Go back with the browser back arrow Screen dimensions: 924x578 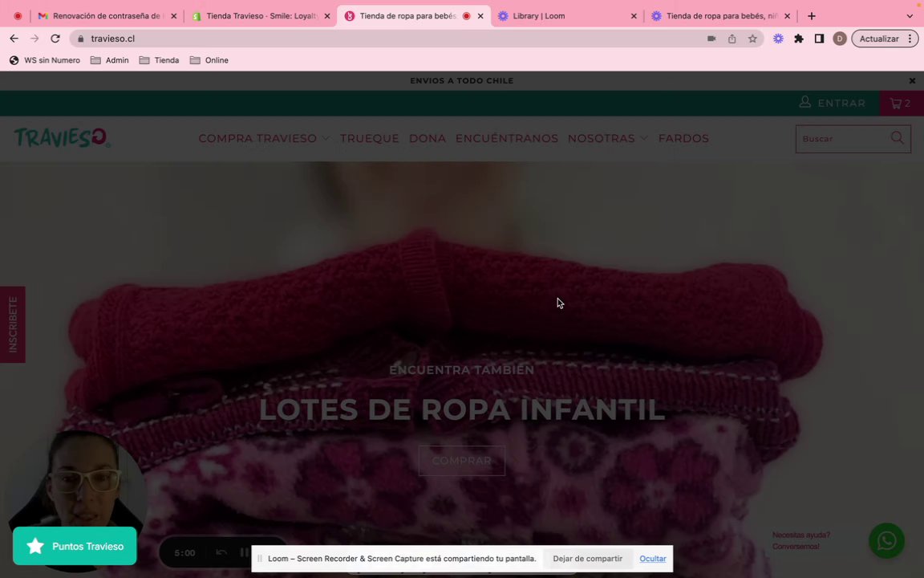(14, 39)
